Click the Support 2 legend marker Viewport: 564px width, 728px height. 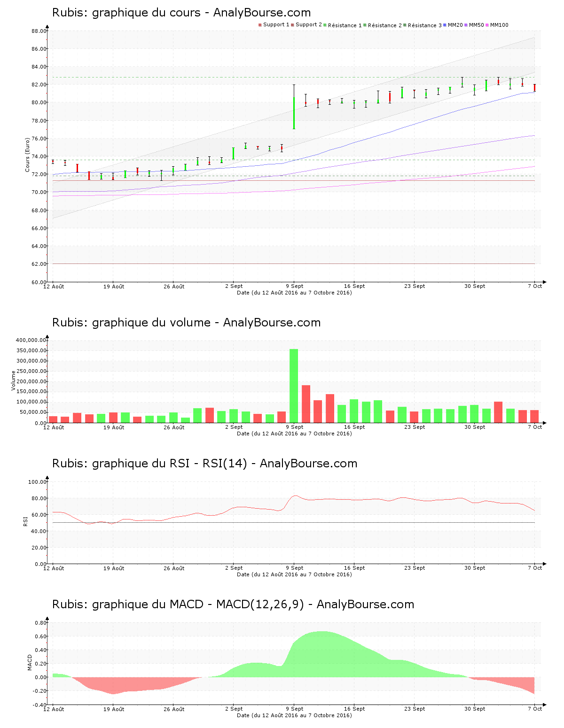[292, 25]
